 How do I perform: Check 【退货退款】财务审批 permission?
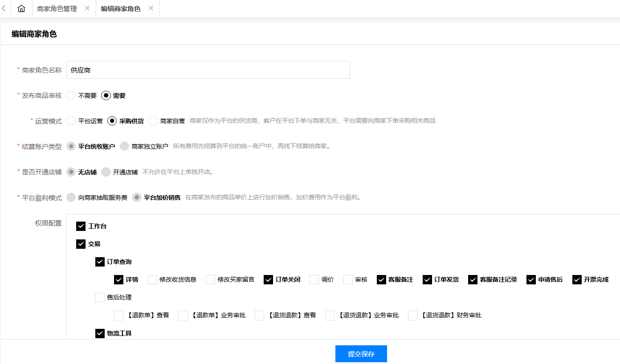412,315
